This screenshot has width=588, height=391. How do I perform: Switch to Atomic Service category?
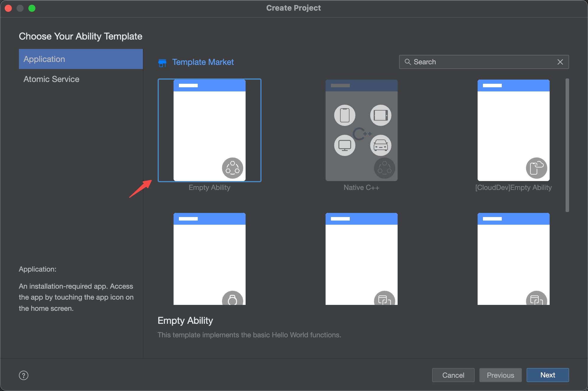[x=81, y=79]
